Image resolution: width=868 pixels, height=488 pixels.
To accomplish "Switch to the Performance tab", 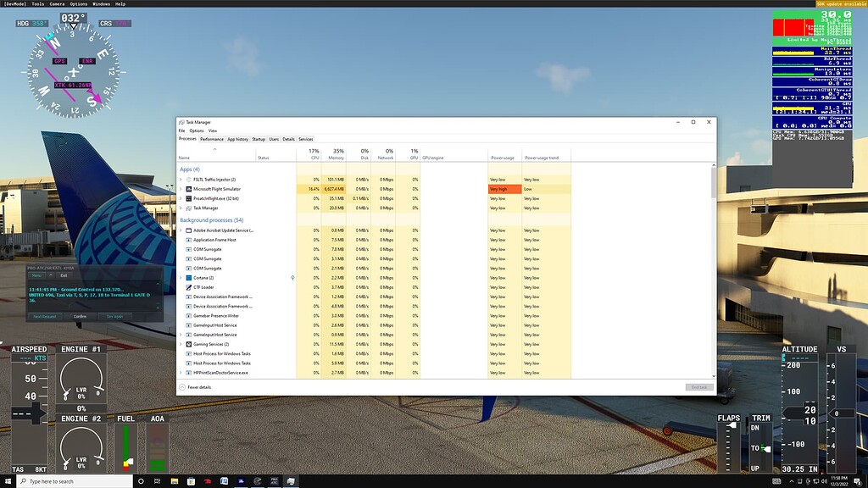I will click(211, 139).
